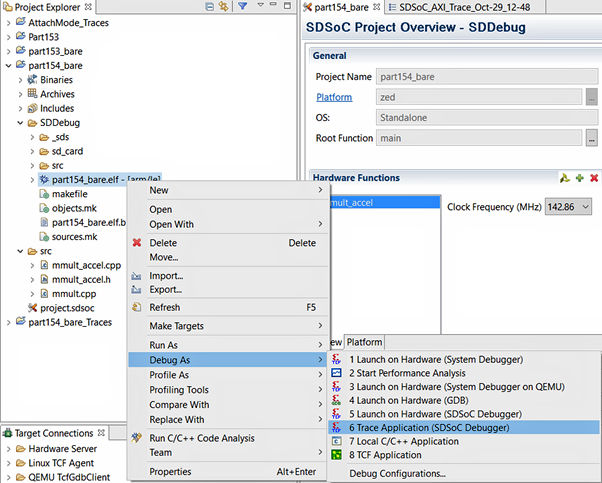Open the bottom Platform tab
The image size is (602, 483).
coord(364,342)
